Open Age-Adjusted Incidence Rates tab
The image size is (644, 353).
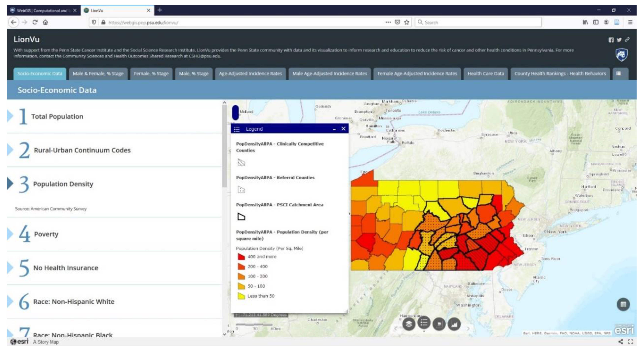(x=250, y=74)
